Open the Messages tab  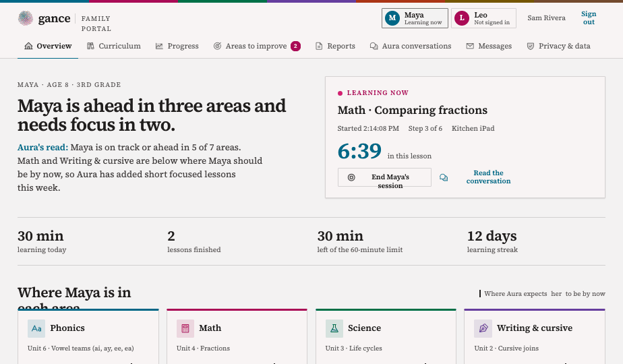coord(489,46)
